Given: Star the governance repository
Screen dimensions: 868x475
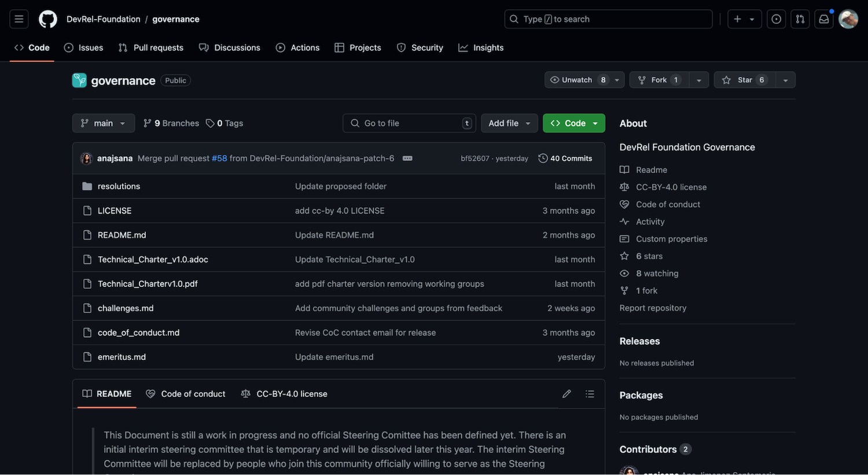Looking at the screenshot, I should [744, 80].
